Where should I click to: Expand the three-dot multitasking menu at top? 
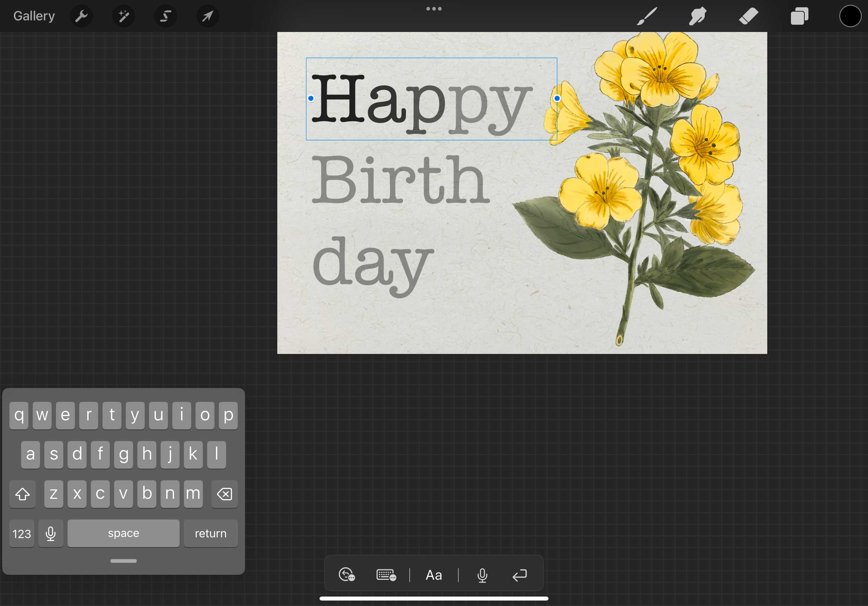click(x=434, y=9)
